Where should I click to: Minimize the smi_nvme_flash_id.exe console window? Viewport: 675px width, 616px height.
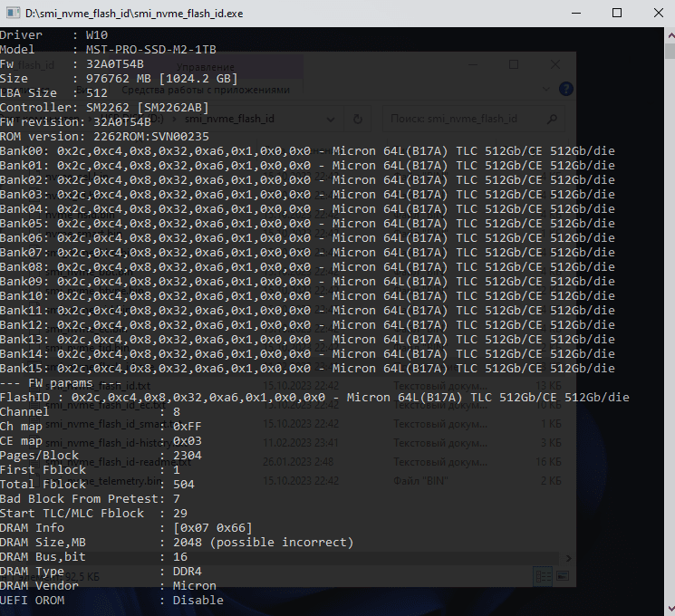(576, 13)
